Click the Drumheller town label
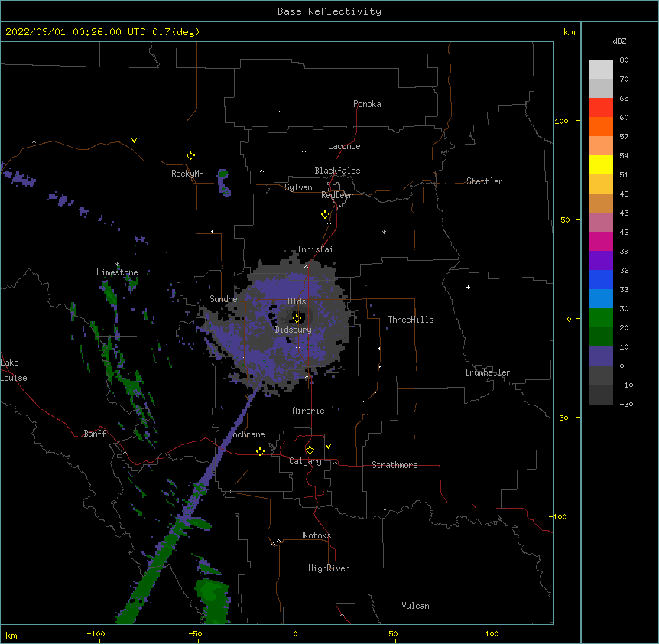Screen dimensions: 659x644 click(488, 372)
